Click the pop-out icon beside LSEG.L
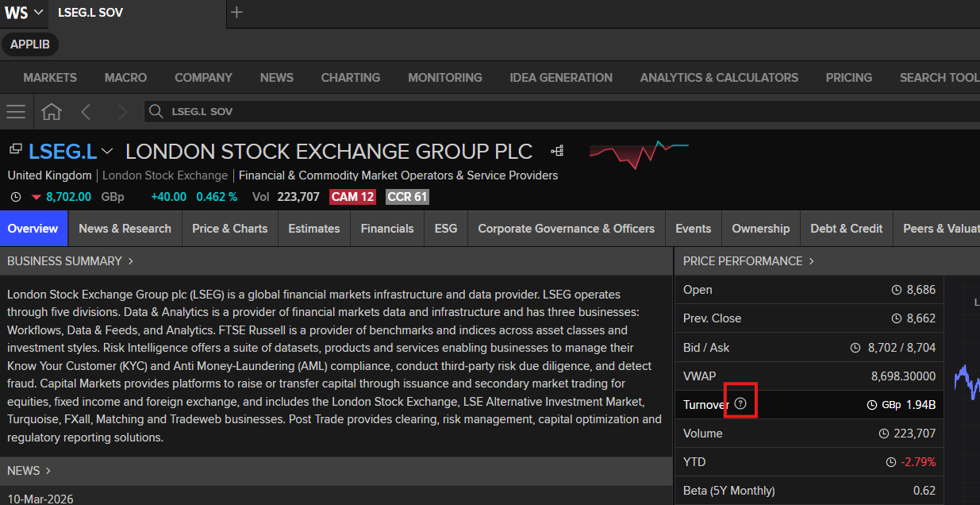 (15, 148)
